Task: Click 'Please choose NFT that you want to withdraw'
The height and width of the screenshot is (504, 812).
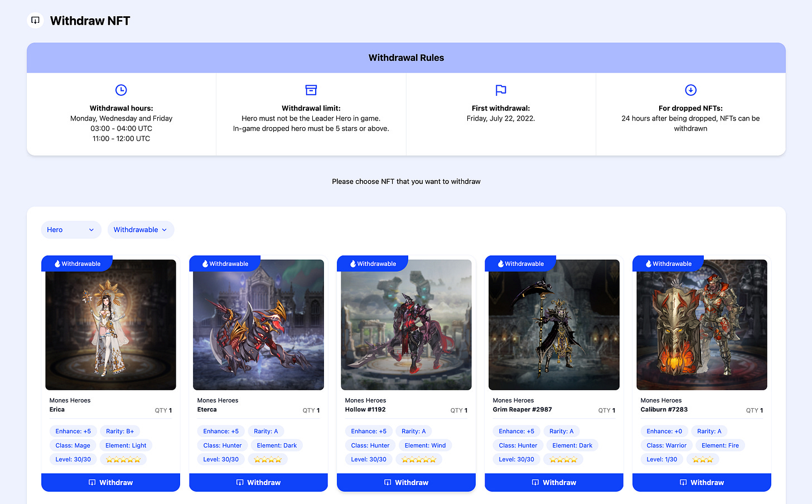Action: (x=406, y=181)
